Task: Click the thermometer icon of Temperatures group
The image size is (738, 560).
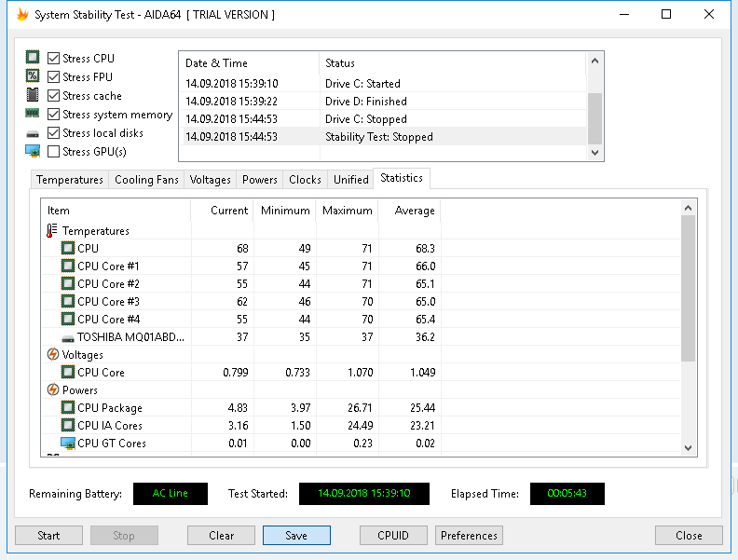Action: click(52, 230)
